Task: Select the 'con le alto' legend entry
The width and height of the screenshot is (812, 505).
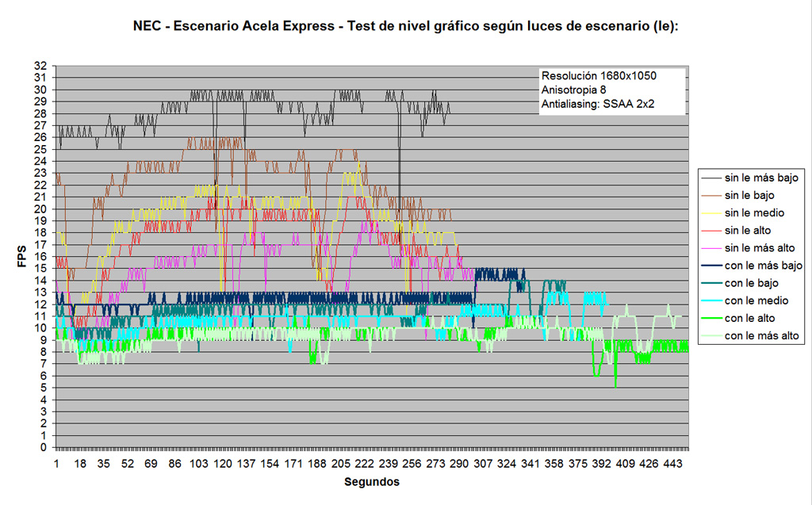Action: pos(749,319)
